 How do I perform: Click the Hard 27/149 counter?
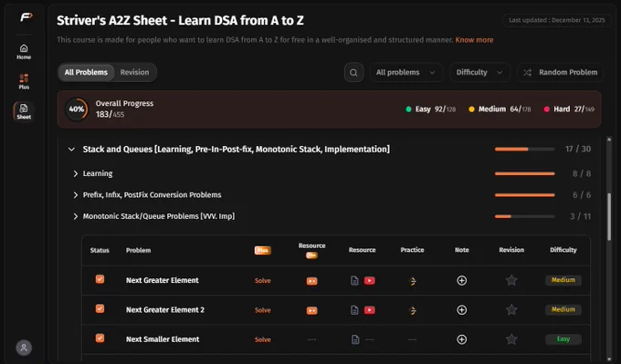pos(569,109)
